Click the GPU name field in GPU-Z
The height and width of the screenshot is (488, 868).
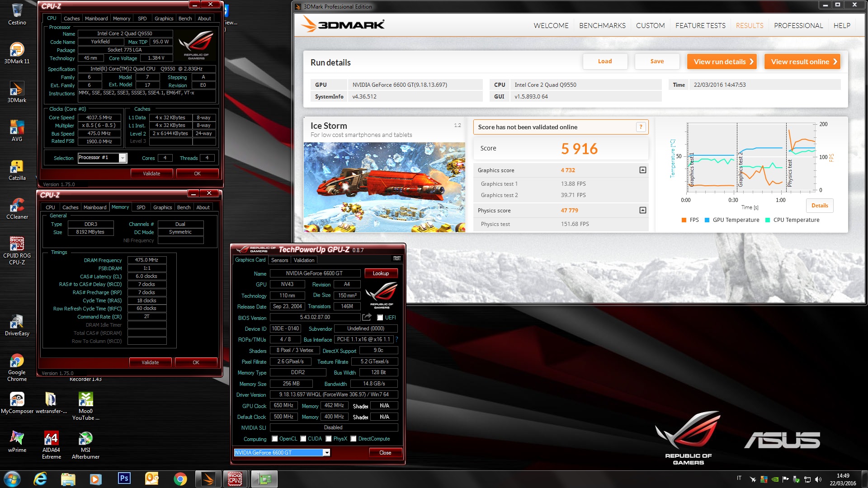(x=315, y=273)
